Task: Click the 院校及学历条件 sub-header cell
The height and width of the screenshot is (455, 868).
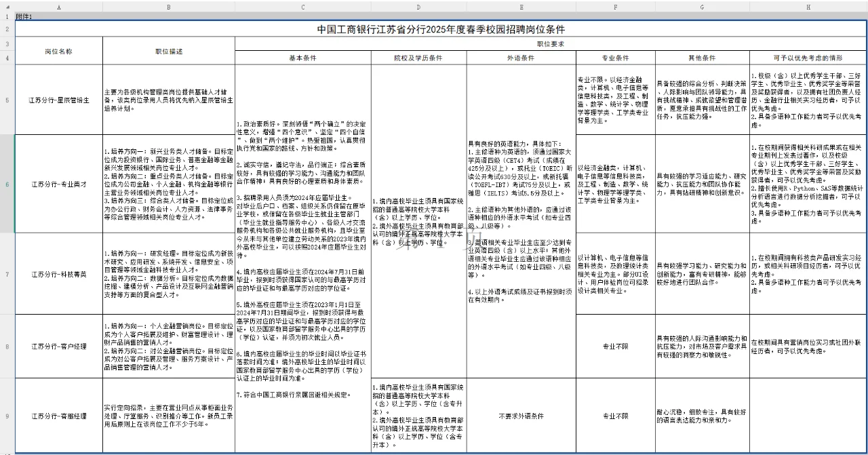Action: (x=418, y=58)
